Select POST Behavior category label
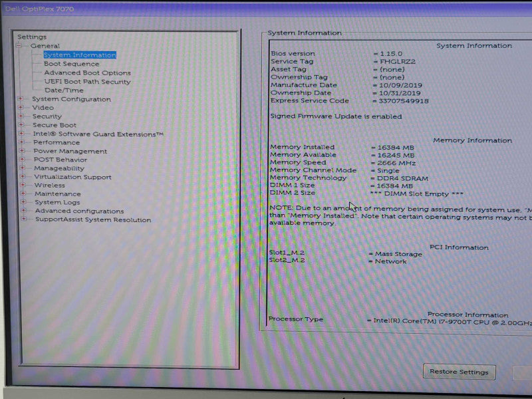This screenshot has width=532, height=399. coord(61,160)
